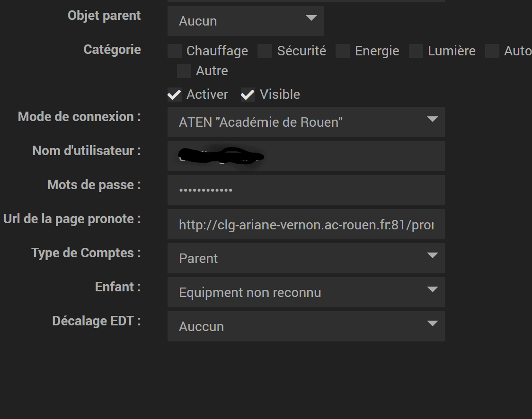The width and height of the screenshot is (532, 419).
Task: Click the Url de la page pronote label
Action: (x=72, y=219)
